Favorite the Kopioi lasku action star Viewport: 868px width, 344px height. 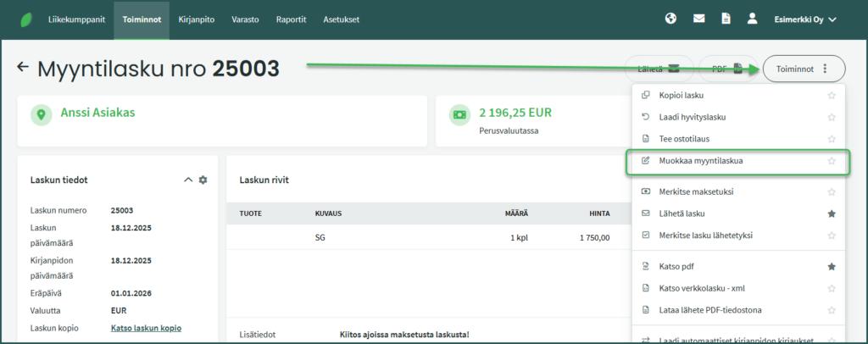[832, 96]
